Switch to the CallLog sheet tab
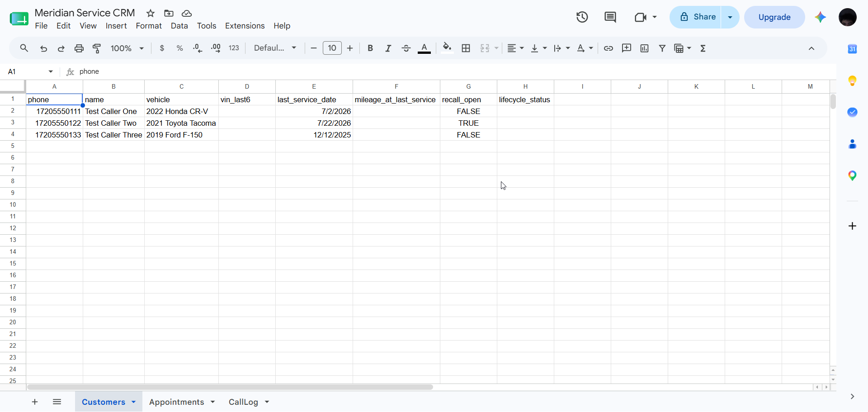The height and width of the screenshot is (412, 868). click(243, 402)
